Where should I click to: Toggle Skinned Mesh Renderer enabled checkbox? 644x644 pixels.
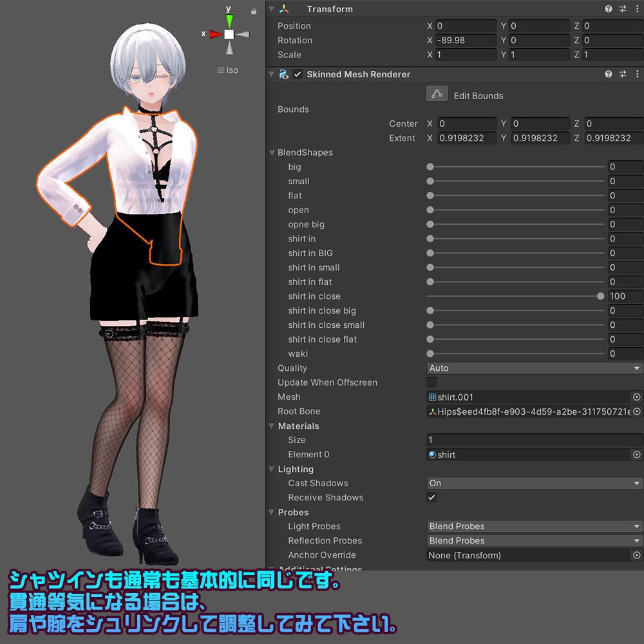pos(298,74)
